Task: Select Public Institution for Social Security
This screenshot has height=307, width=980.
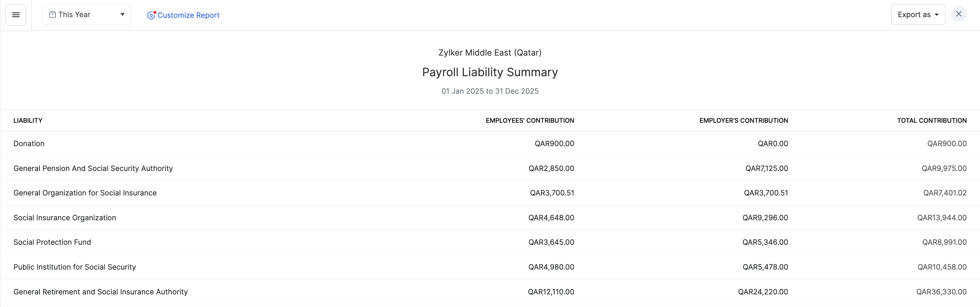Action: coord(75,267)
